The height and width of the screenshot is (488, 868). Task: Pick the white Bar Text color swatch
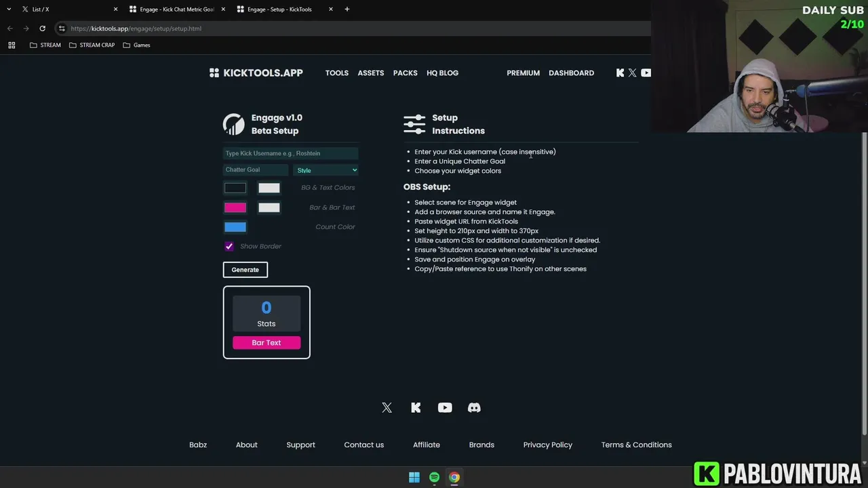tap(269, 207)
